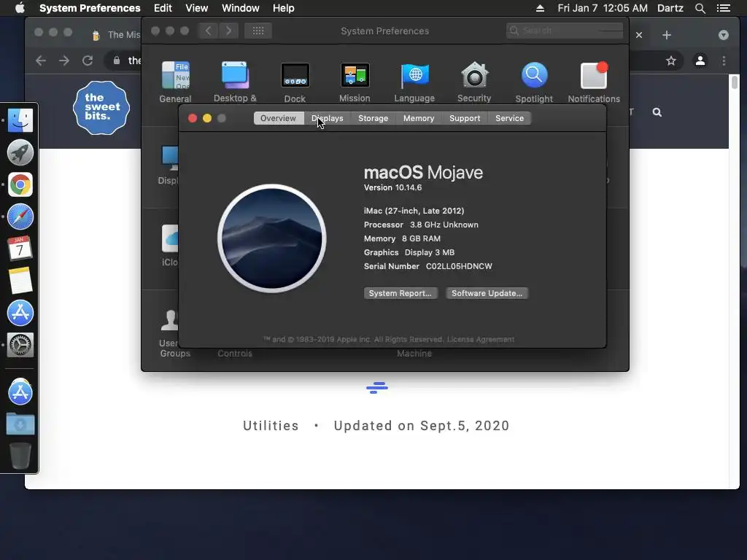Click the macOS Mojave logo image
Screen dimensions: 747x560
(x=271, y=238)
